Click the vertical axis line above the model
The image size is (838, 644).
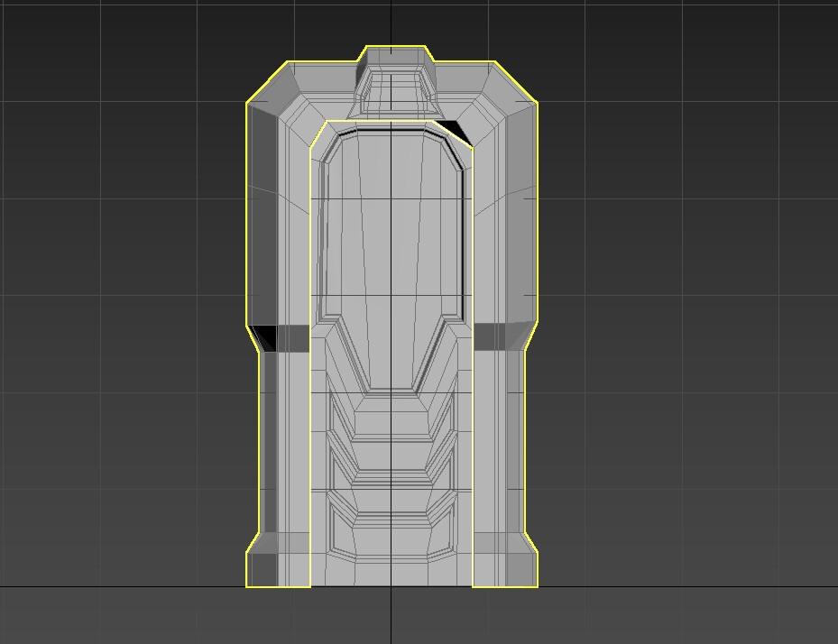click(390, 23)
